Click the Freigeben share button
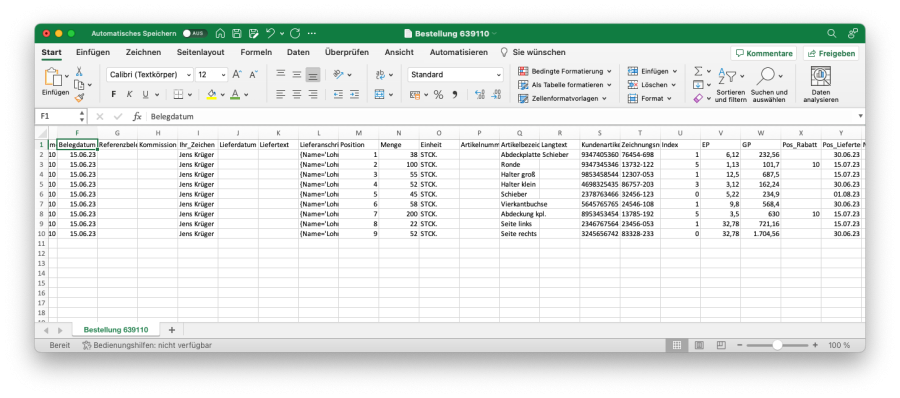 831,53
